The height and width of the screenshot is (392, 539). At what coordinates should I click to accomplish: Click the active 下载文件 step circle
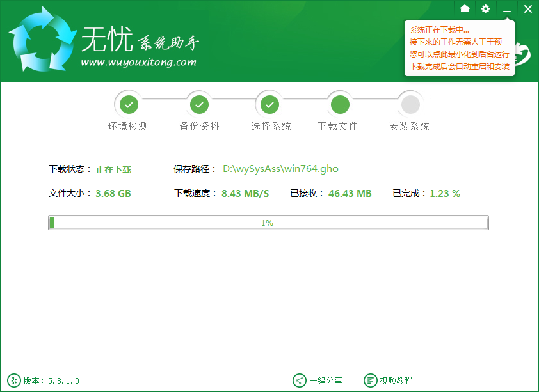(x=339, y=104)
